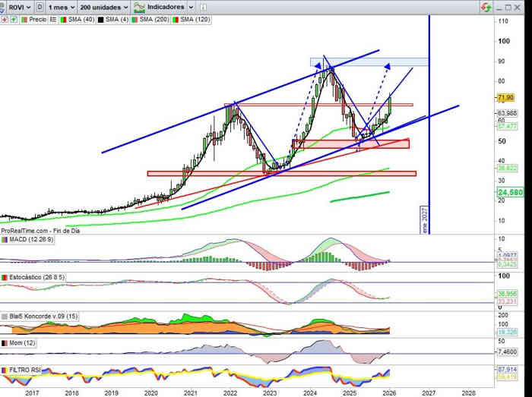Open the Indicadores chart icon

click(139, 7)
